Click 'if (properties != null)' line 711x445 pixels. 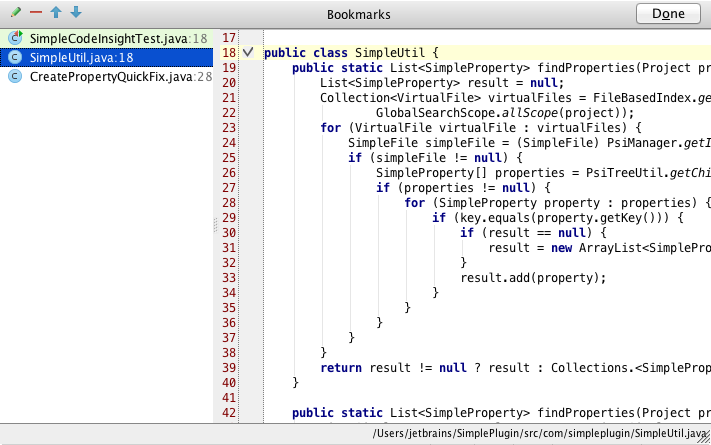(463, 188)
